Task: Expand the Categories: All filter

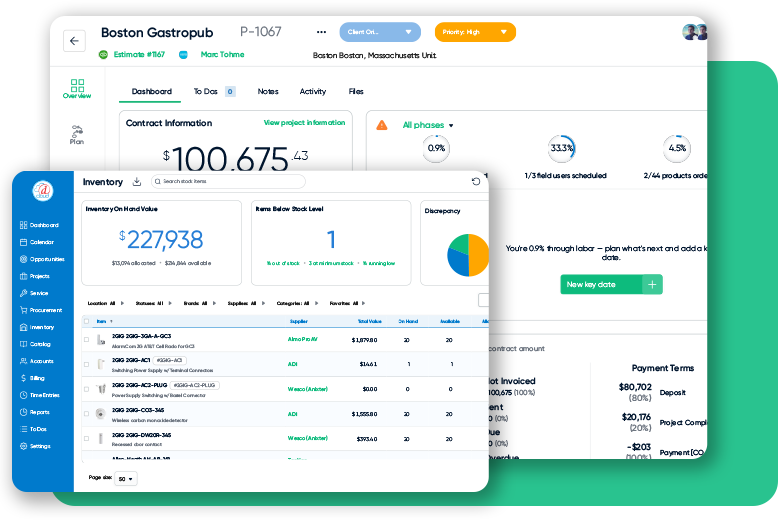Action: 297,303
